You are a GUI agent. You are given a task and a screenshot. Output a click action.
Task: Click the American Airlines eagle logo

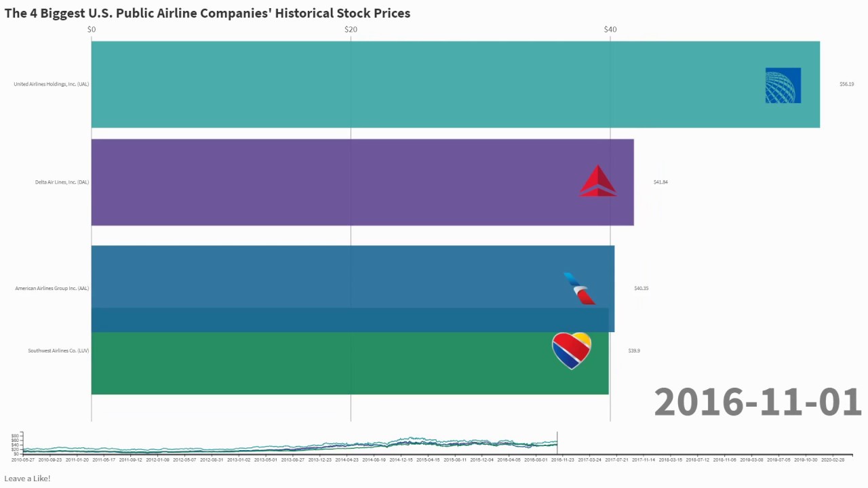coord(580,289)
